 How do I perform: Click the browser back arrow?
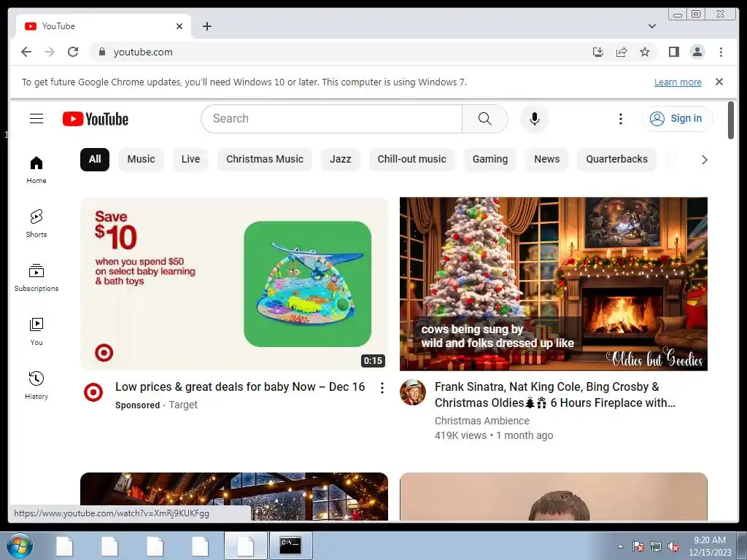coord(26,52)
